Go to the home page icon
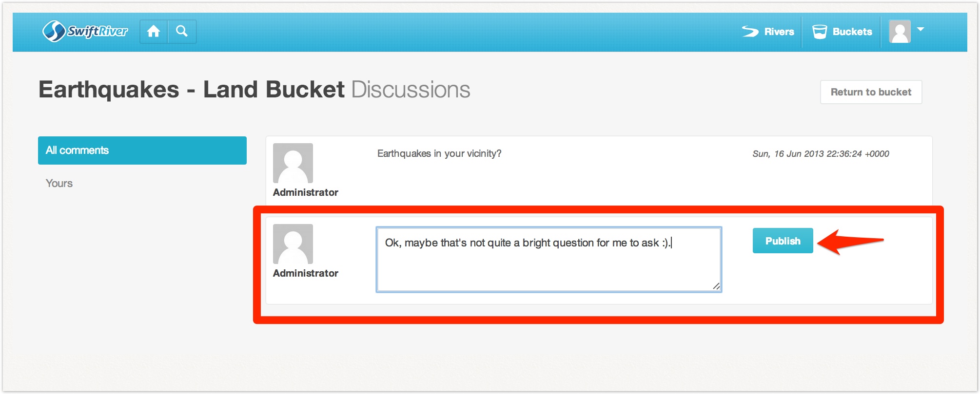The image size is (980, 394). tap(154, 32)
